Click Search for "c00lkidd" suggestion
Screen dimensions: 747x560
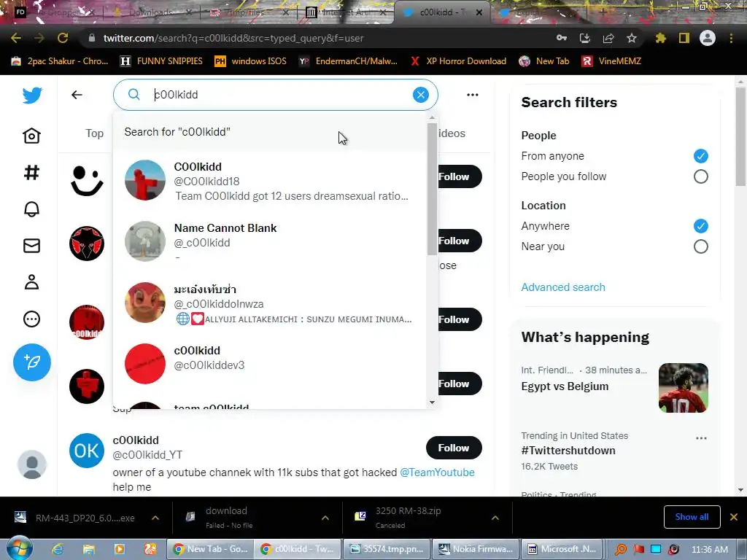point(270,133)
